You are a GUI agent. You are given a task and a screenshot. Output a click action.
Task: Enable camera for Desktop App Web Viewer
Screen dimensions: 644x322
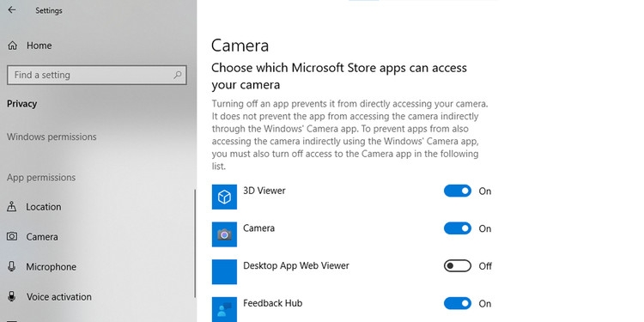[x=458, y=266]
